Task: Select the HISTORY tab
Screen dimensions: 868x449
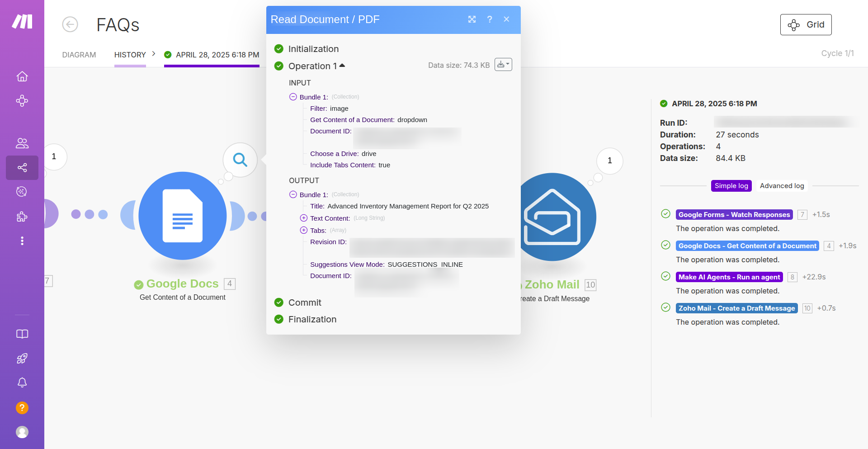Action: tap(130, 55)
